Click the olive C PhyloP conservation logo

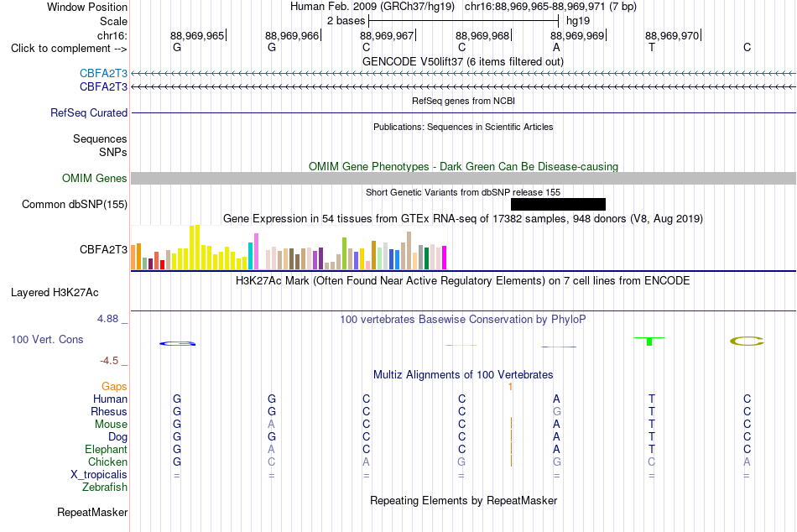click(747, 341)
